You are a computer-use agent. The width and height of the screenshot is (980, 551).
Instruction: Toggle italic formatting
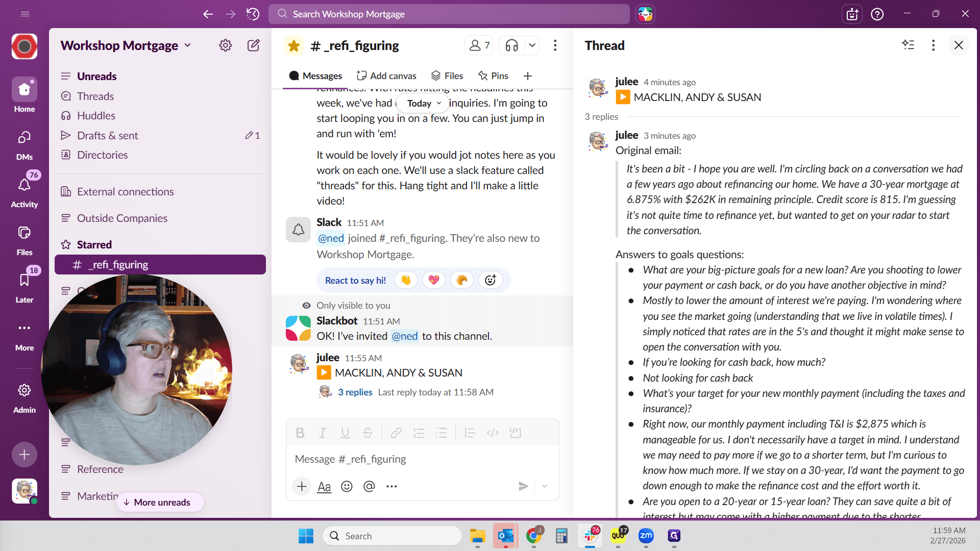point(323,433)
